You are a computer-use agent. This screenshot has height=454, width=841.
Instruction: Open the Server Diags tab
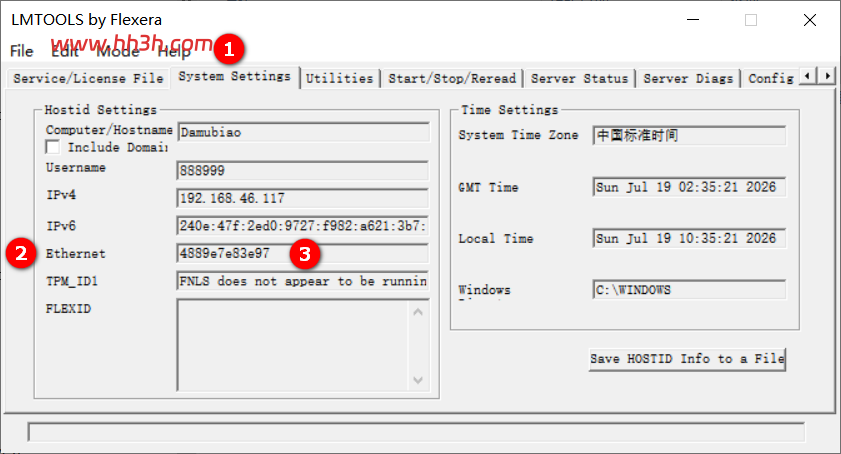click(688, 78)
